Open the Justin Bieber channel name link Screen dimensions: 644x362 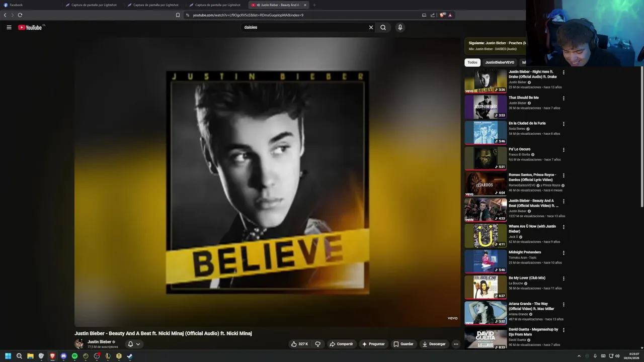point(99,342)
